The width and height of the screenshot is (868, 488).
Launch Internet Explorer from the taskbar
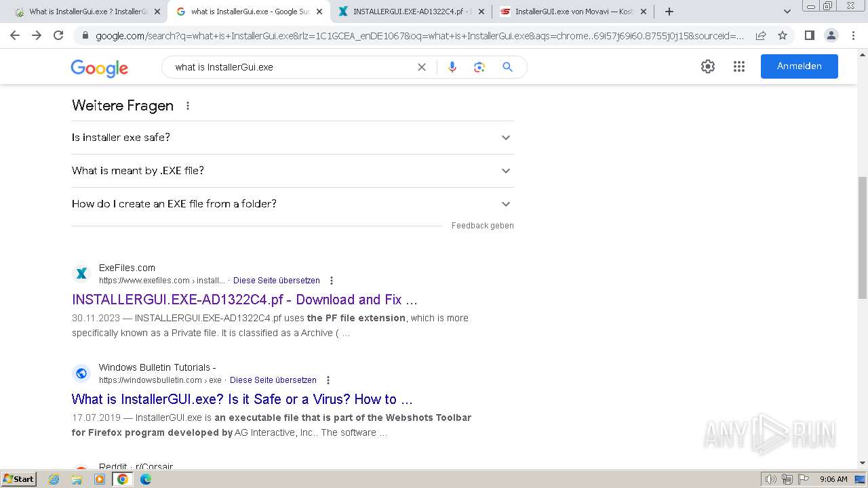point(54,479)
